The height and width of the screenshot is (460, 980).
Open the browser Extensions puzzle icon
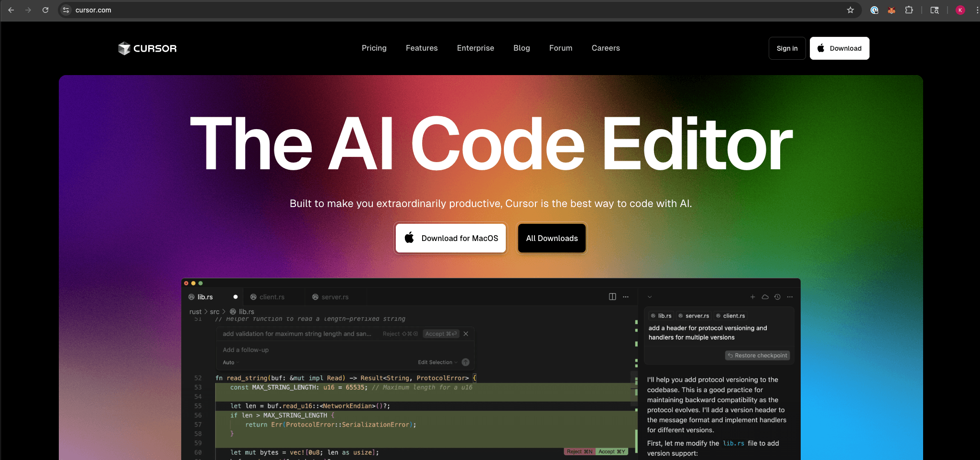coord(909,10)
